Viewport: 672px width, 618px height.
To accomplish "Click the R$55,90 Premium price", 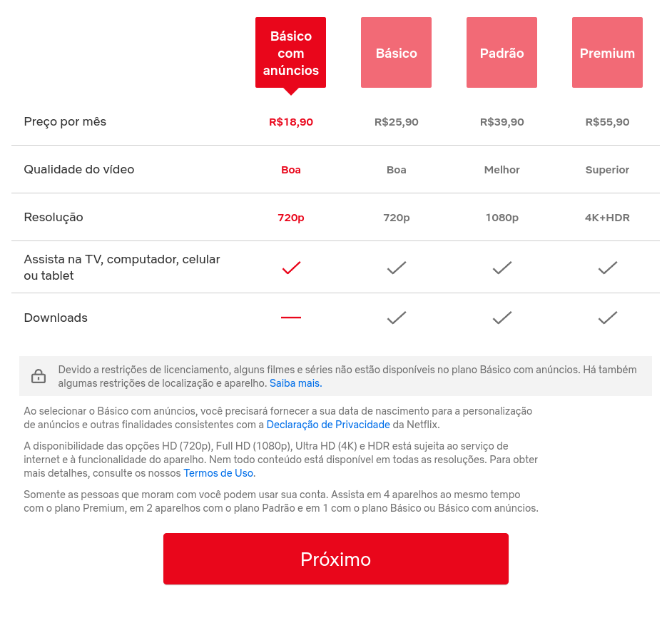I will [x=607, y=122].
